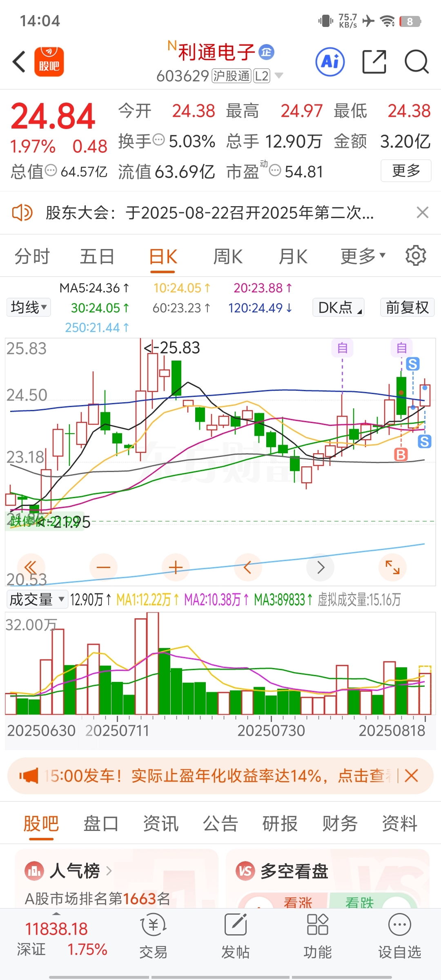Dismiss the 股东大会 notice
Screen dimensions: 441x980
422,212
